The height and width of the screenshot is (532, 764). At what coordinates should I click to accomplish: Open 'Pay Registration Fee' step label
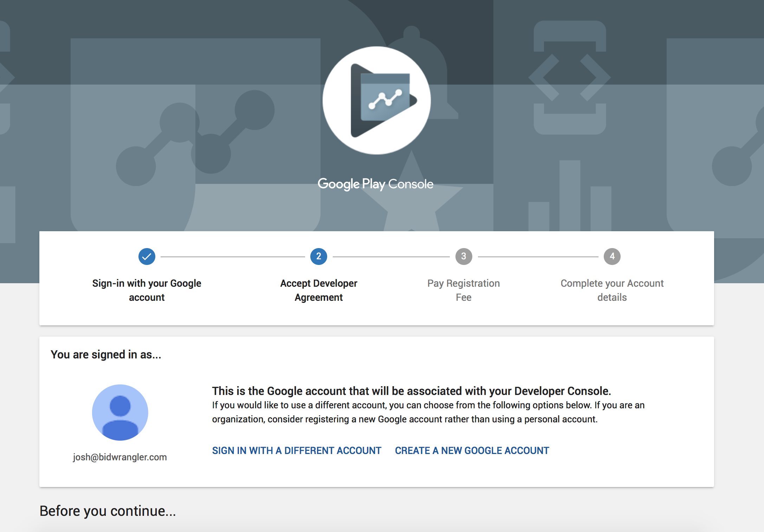tap(464, 290)
